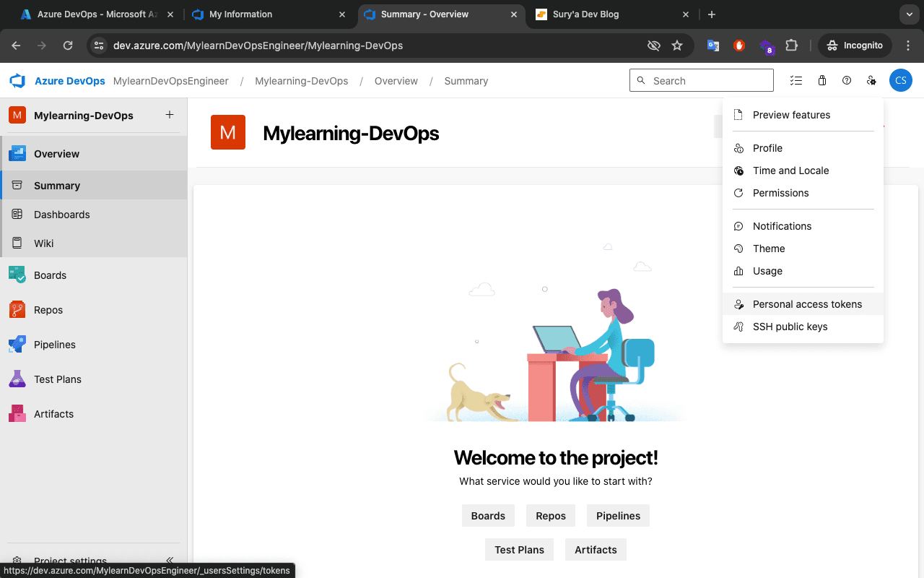Open the work items list icon in header

[x=796, y=81]
